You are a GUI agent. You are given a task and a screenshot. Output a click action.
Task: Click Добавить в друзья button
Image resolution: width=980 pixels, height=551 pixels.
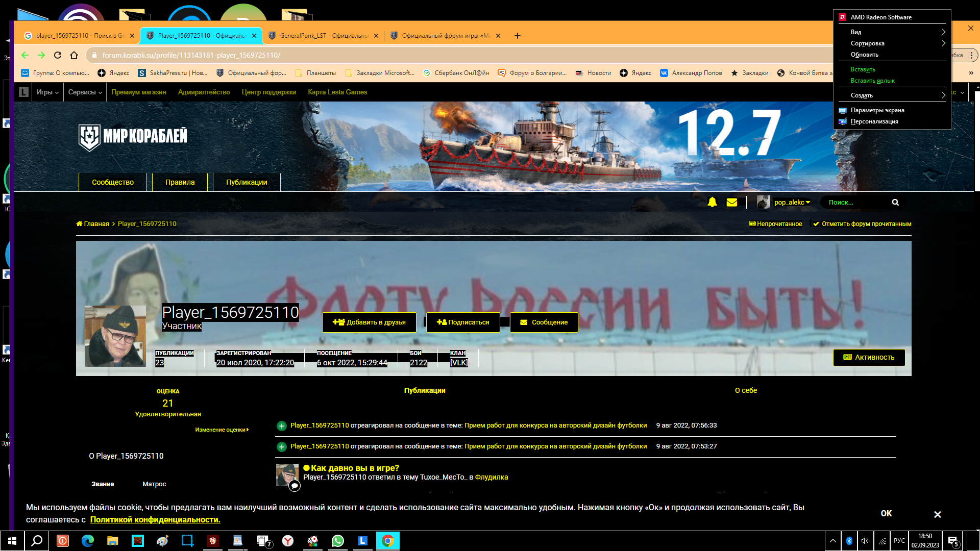pyautogui.click(x=369, y=322)
